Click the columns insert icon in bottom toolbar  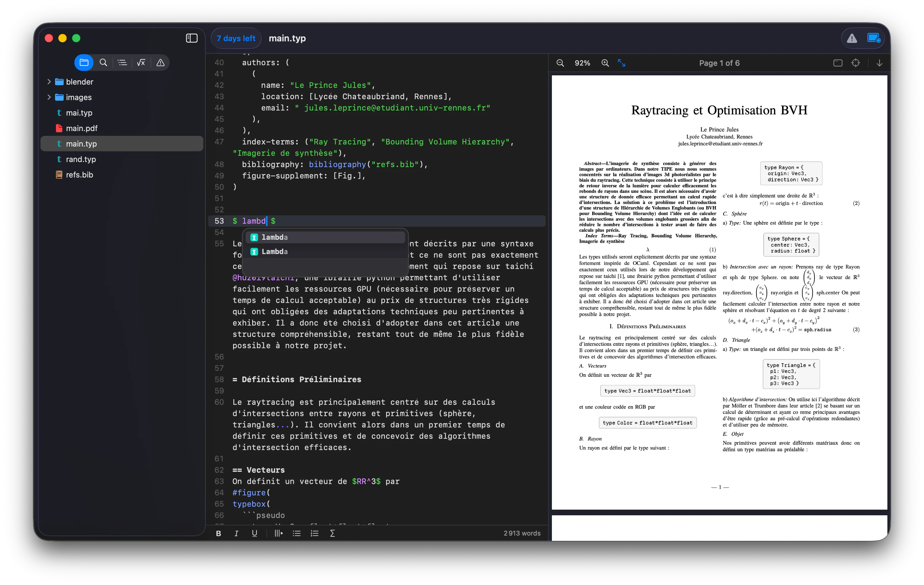click(x=279, y=533)
